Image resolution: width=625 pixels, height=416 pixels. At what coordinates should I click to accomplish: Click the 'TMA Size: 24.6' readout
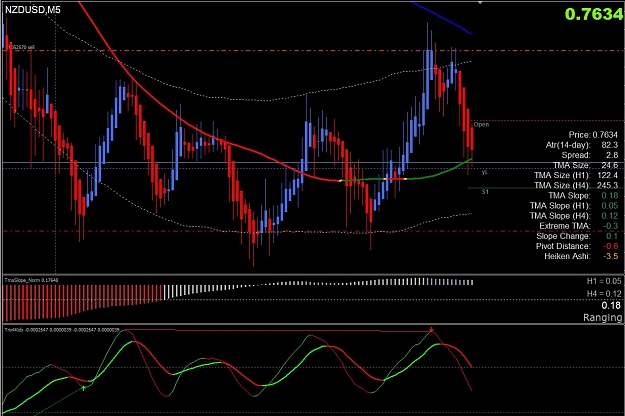coord(586,165)
